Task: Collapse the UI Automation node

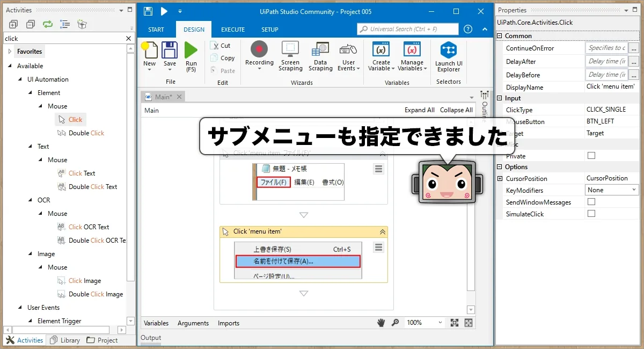Action: coord(20,79)
